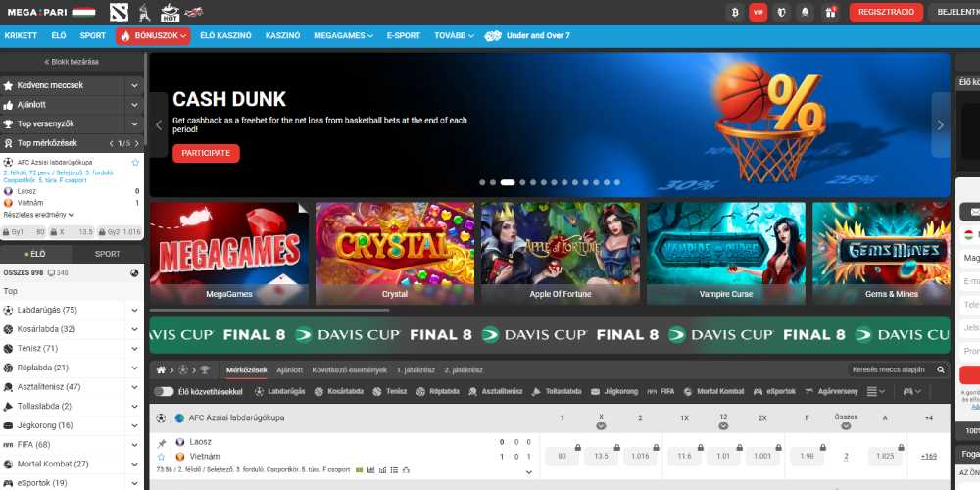Open the Élő Kaszinó menu item
This screenshot has height=490, width=980.
pyautogui.click(x=225, y=35)
